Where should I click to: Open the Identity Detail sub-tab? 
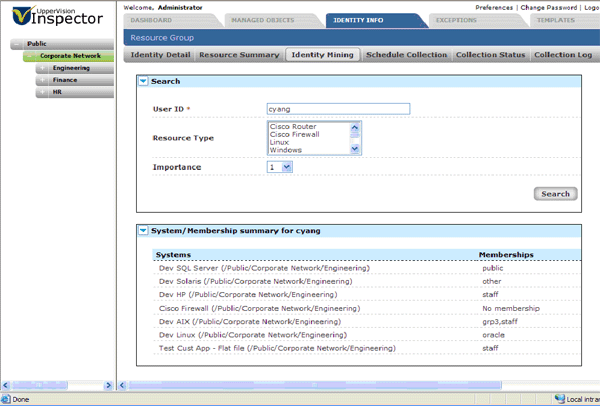pyautogui.click(x=160, y=55)
